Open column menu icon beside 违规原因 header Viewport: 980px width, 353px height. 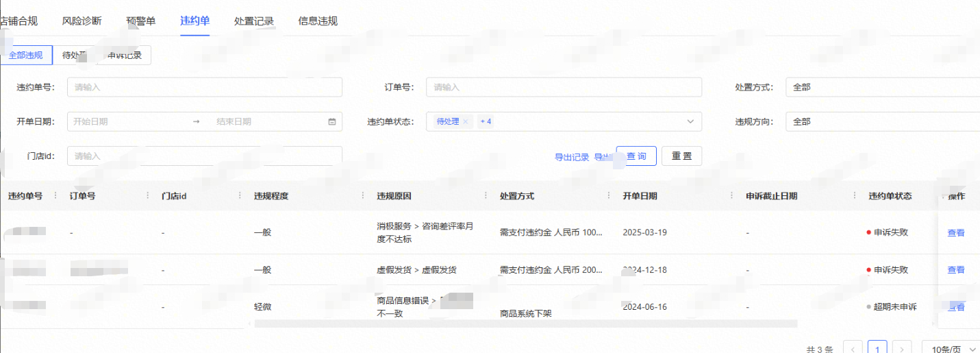point(486,196)
